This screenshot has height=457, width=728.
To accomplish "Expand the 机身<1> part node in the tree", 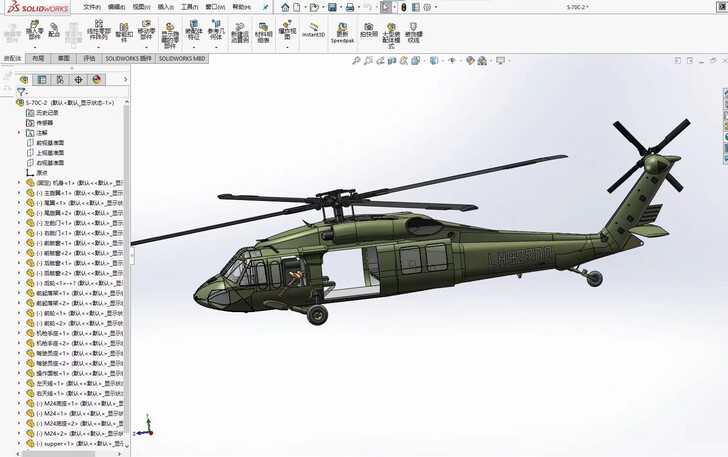I will [x=19, y=183].
